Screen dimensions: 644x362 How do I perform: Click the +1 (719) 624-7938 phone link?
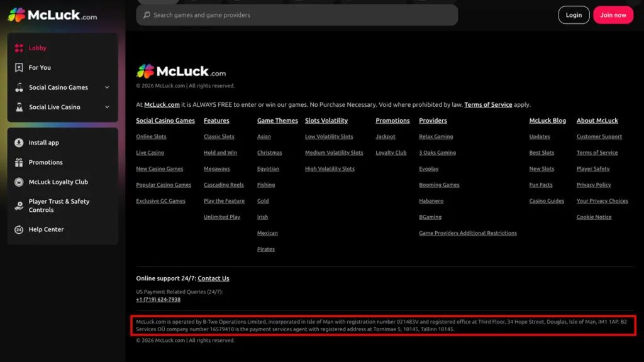pyautogui.click(x=158, y=300)
